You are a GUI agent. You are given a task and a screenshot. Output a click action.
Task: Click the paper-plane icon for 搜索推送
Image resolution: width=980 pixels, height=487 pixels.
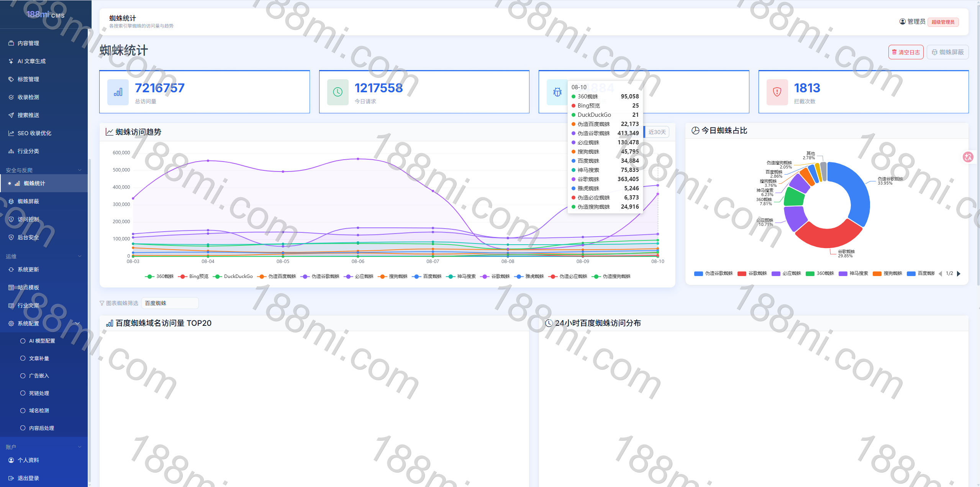coord(11,115)
